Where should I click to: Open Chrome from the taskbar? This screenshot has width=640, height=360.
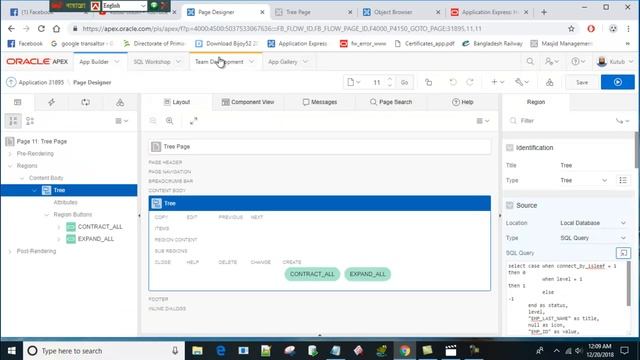click(405, 351)
